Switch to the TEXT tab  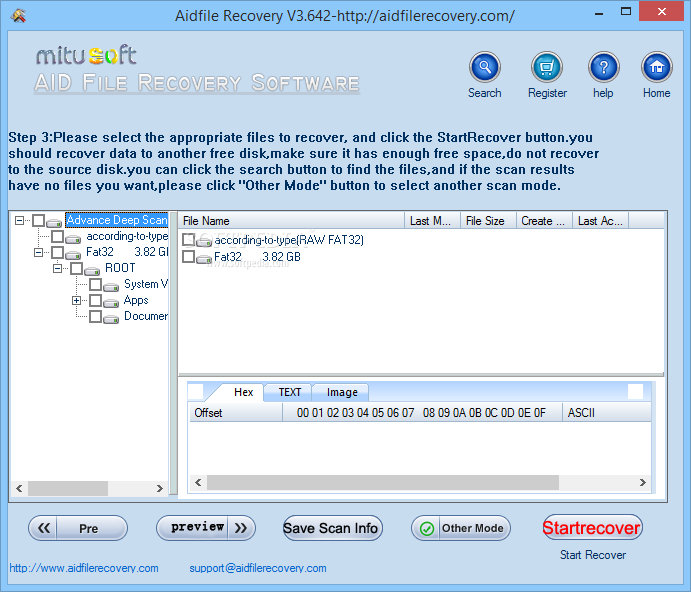pos(290,392)
